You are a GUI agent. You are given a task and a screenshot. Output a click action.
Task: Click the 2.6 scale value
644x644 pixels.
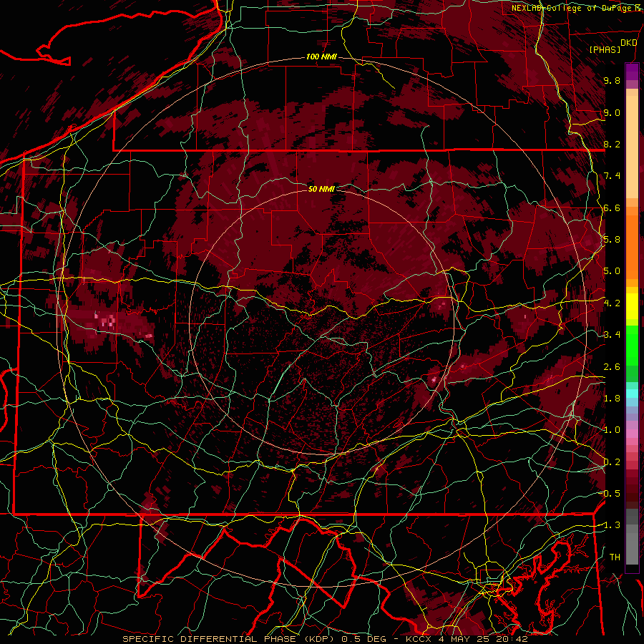(612, 367)
